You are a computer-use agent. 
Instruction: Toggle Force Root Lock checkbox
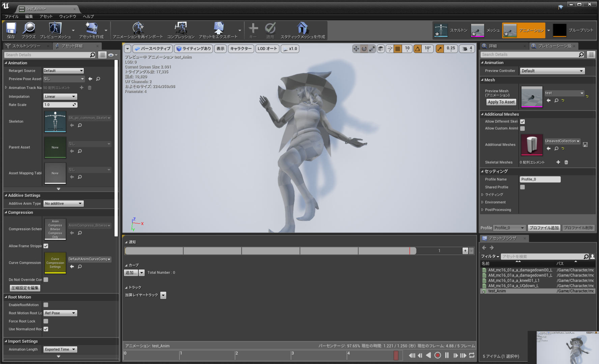[46, 321]
